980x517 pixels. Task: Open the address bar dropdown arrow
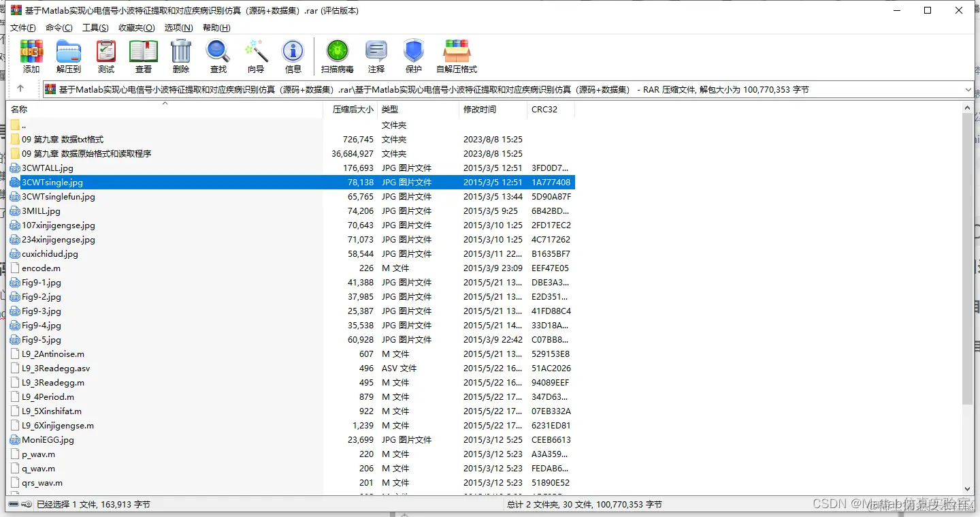point(968,89)
